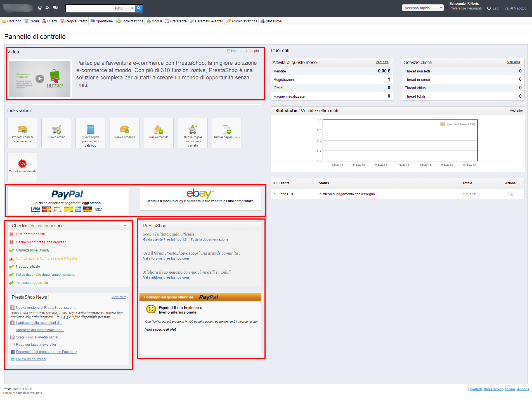Open the Preferenze menu
Viewport: 532px width, 405px height.
click(x=176, y=21)
